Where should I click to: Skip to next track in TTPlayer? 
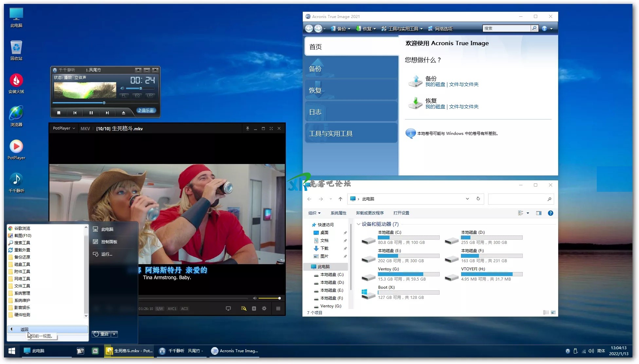tap(107, 113)
